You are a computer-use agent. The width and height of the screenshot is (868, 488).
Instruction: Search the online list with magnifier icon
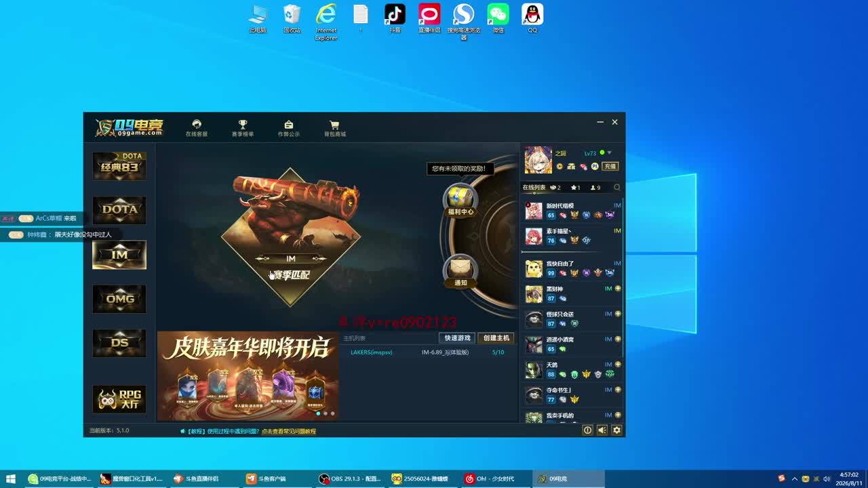pos(616,188)
